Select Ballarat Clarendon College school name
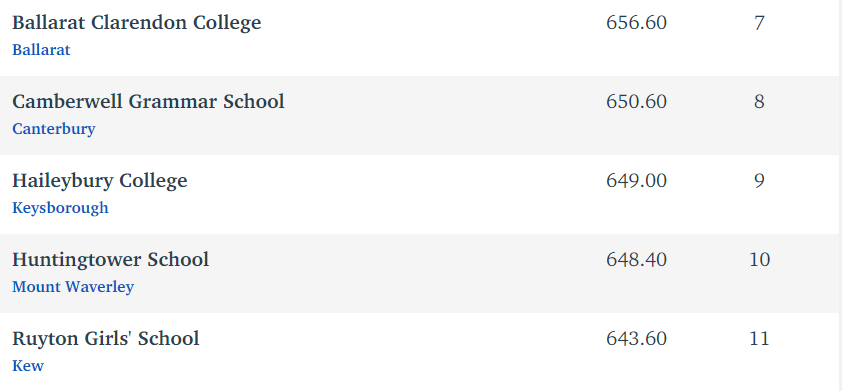This screenshot has width=842, height=391. (136, 23)
